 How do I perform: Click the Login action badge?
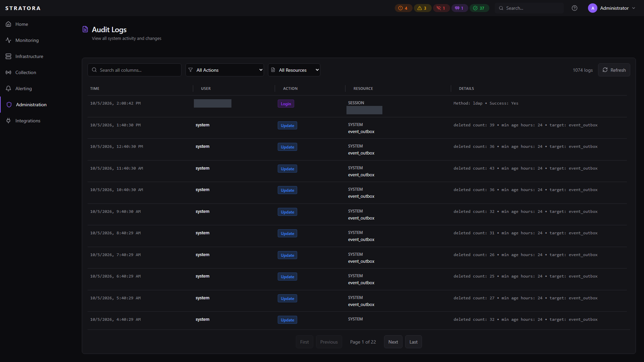coord(286,104)
